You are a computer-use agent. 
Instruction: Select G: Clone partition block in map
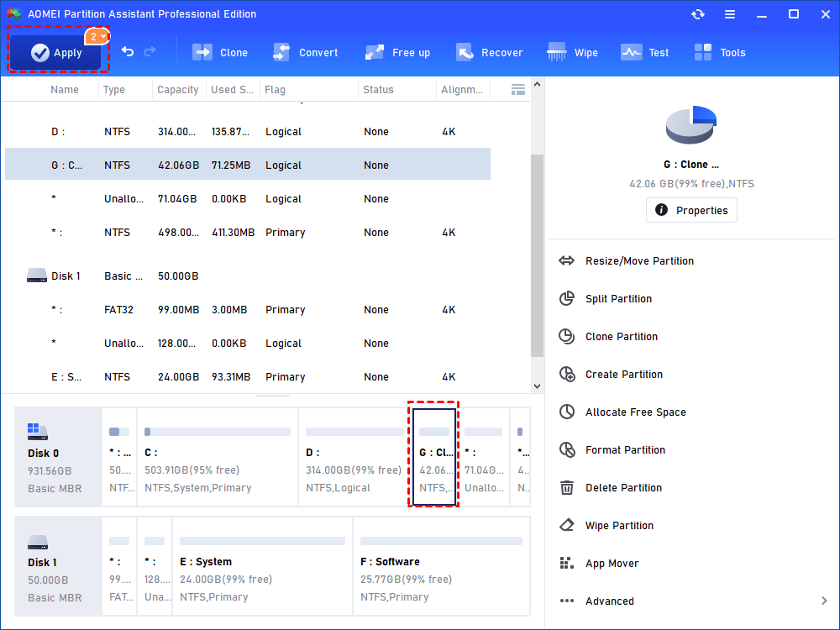(x=434, y=457)
